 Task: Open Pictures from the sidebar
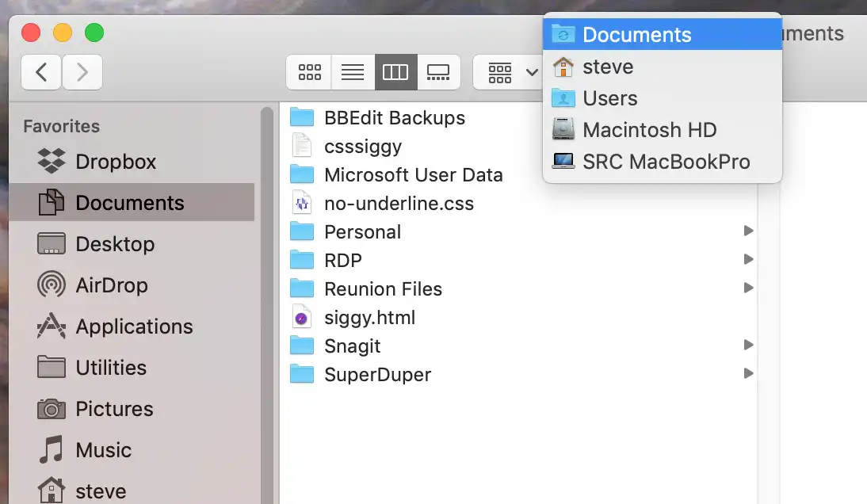115,409
